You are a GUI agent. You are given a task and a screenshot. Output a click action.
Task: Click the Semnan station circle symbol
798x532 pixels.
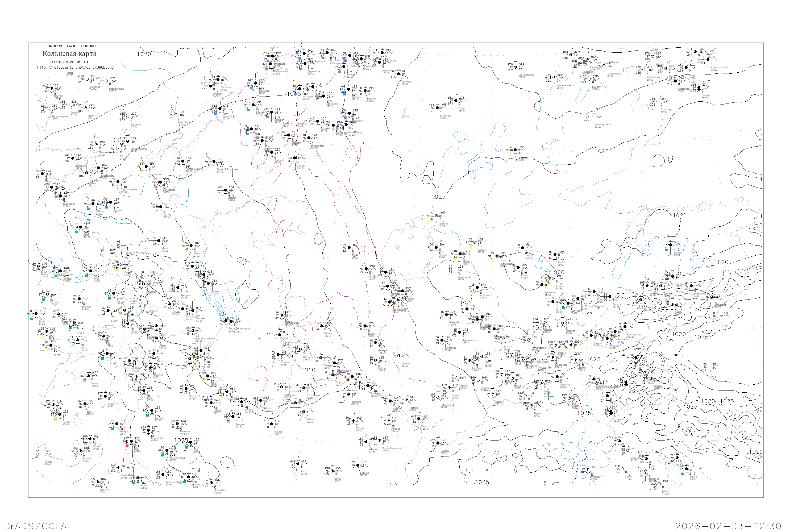pos(271,424)
